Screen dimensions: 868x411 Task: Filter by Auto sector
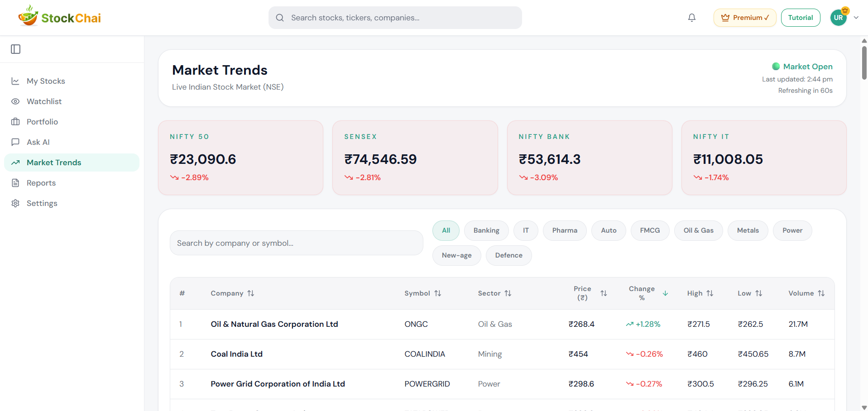pos(609,230)
